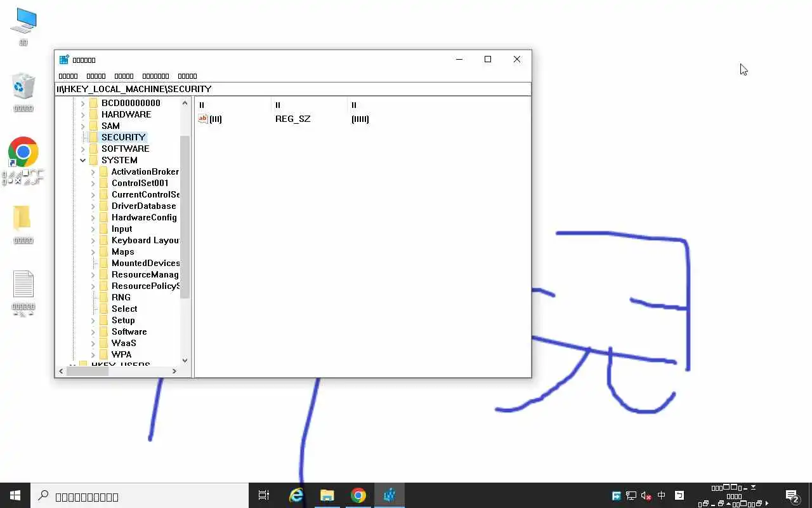Click the HKEY_LOCAL_MACHINE\SECURITY address bar
The image size is (812, 508).
[293, 89]
